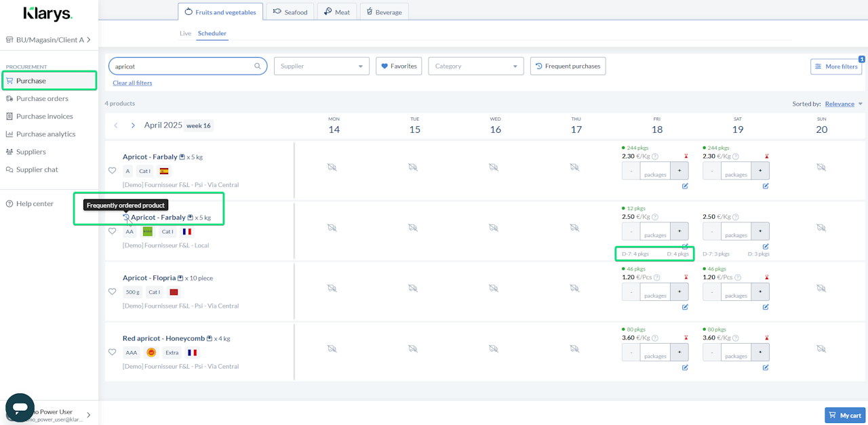
Task: Open the chat bubble widget
Action: 20,408
